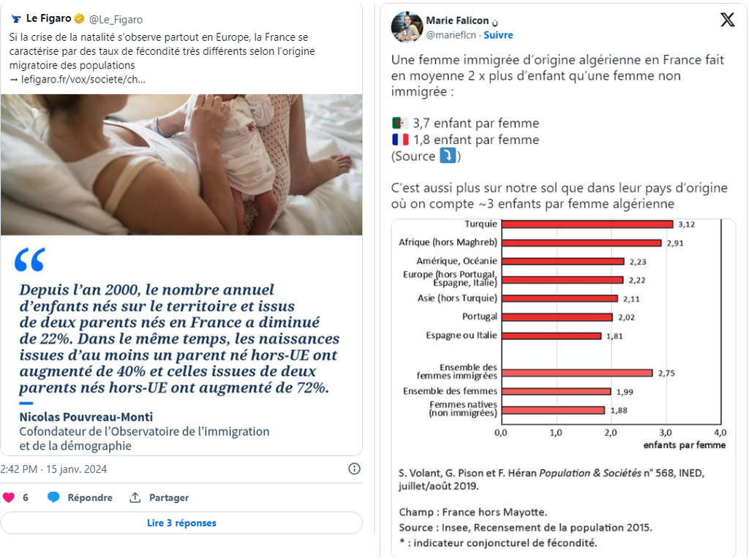Click the Algerian flag emoji
This screenshot has width=749, height=560.
[400, 124]
